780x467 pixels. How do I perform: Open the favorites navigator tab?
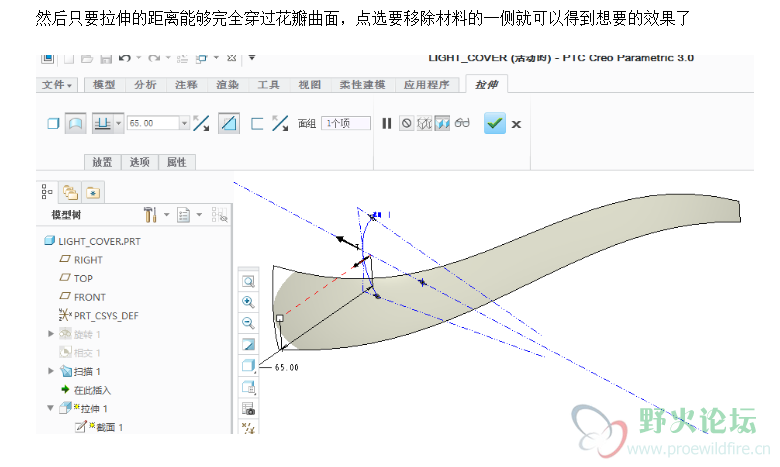point(93,192)
